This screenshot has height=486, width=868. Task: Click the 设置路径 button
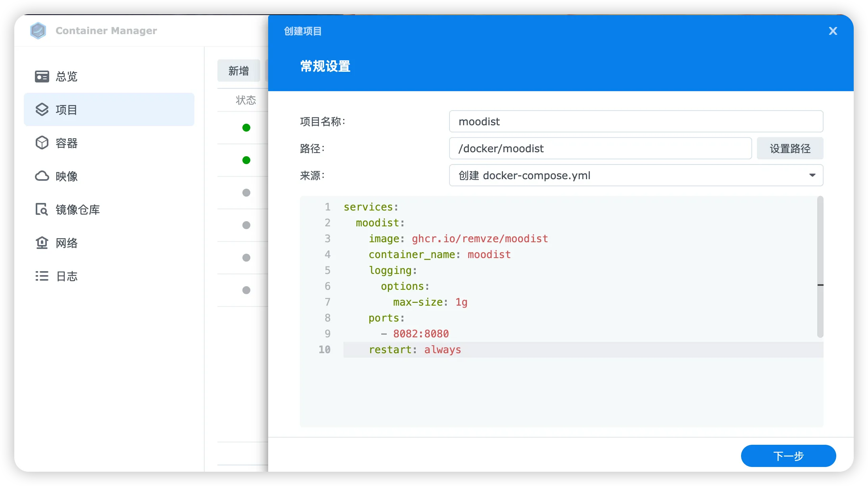point(790,149)
